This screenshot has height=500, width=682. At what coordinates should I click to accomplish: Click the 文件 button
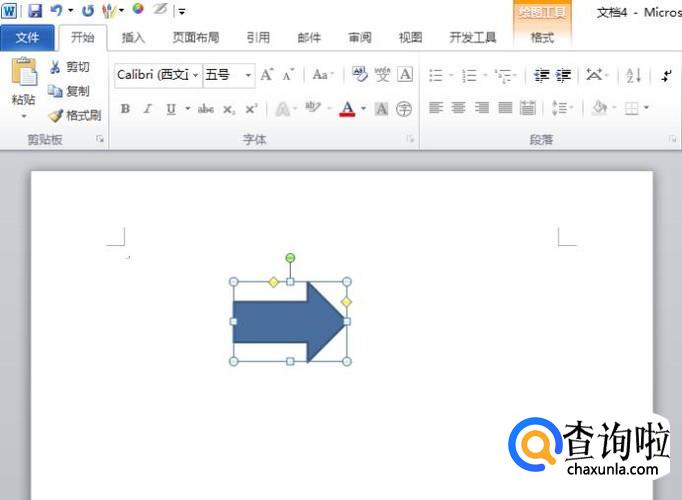click(x=27, y=38)
